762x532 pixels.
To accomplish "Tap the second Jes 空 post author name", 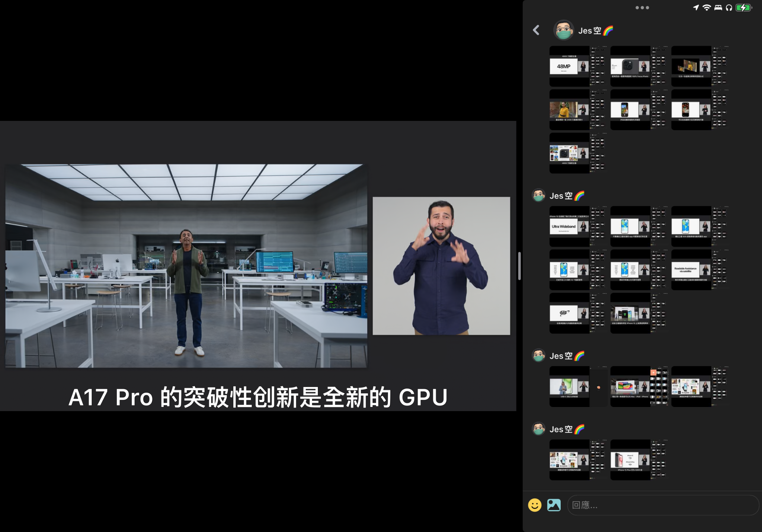I will 567,196.
